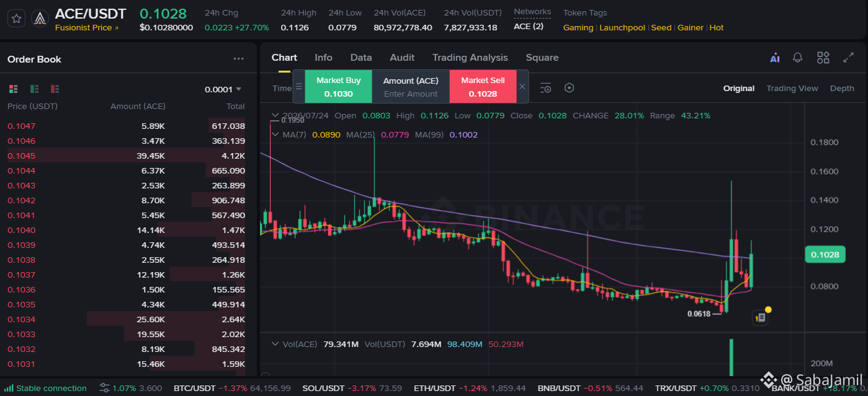
Task: Click the Total column header
Action: tap(235, 107)
